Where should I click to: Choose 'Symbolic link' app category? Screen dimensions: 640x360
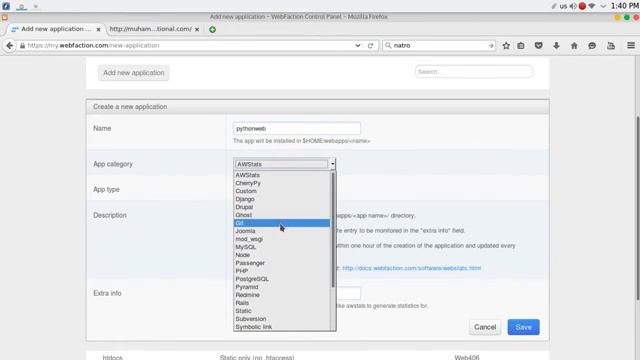282,327
